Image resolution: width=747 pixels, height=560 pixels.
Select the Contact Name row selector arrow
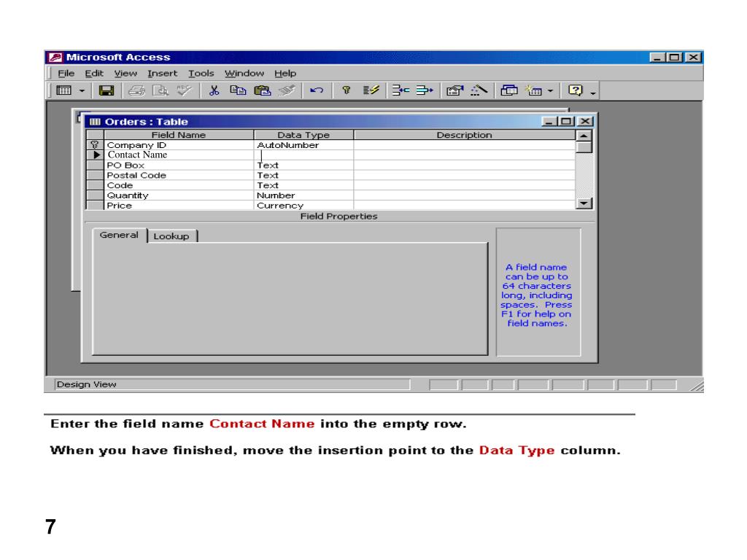[95, 155]
